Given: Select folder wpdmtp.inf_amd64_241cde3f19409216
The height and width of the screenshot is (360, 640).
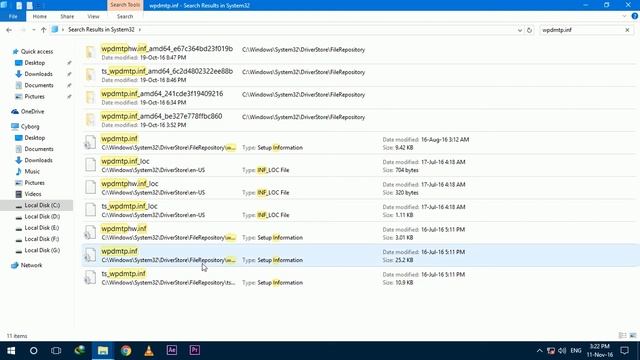Looking at the screenshot, I should click(359, 98).
